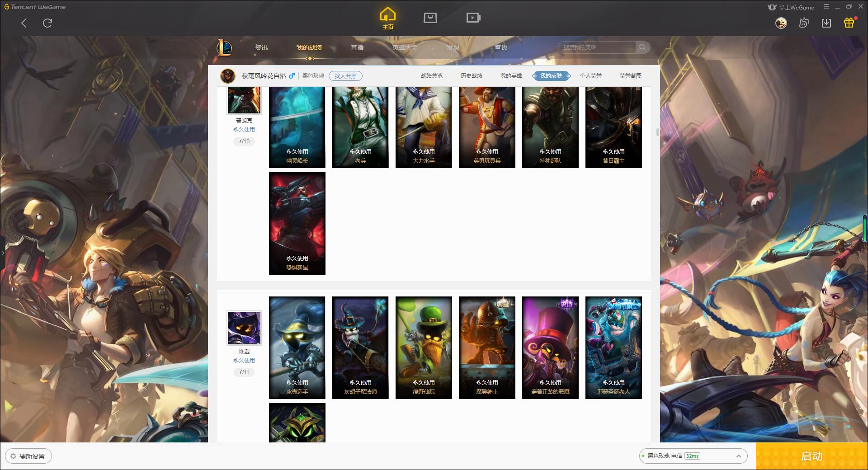This screenshot has width=868, height=470.
Task: Open the 魔导绅士 skin card
Action: 487,348
